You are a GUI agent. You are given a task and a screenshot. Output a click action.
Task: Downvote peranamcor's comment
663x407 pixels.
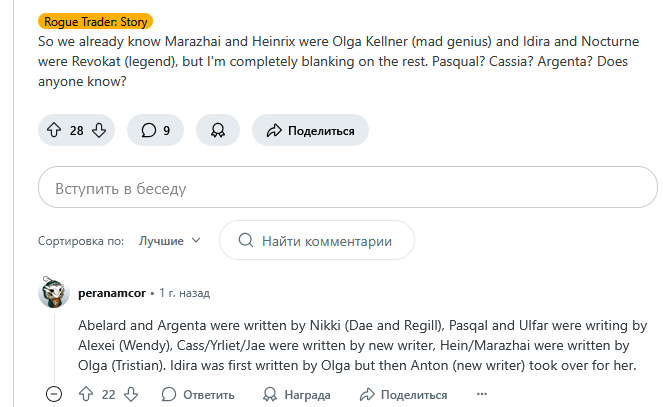132,395
